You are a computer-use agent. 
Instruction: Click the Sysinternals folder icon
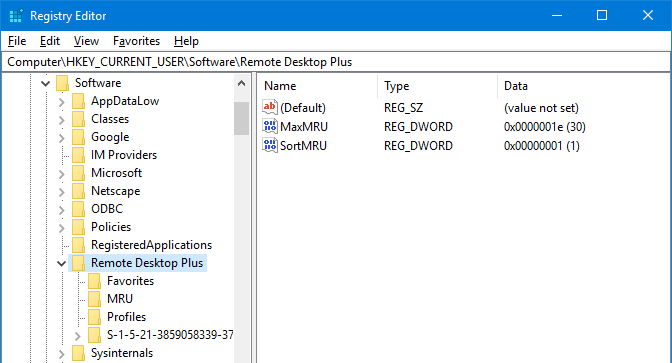click(78, 353)
